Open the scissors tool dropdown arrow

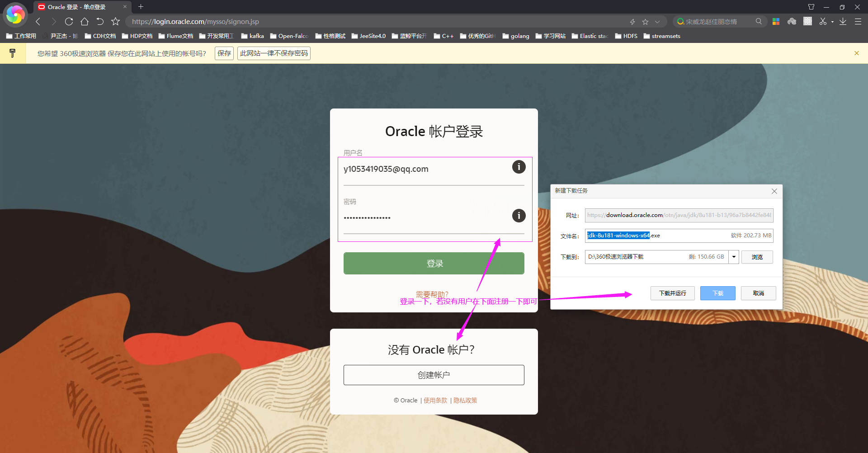832,22
